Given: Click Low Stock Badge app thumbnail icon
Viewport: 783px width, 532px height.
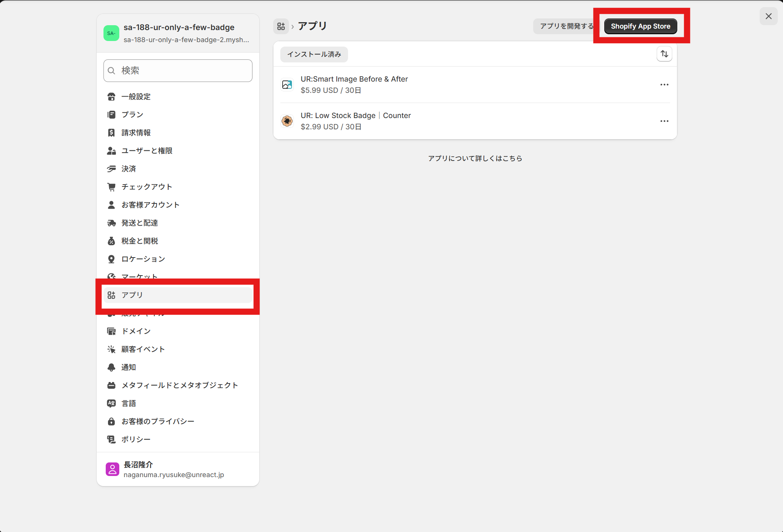Looking at the screenshot, I should [287, 121].
